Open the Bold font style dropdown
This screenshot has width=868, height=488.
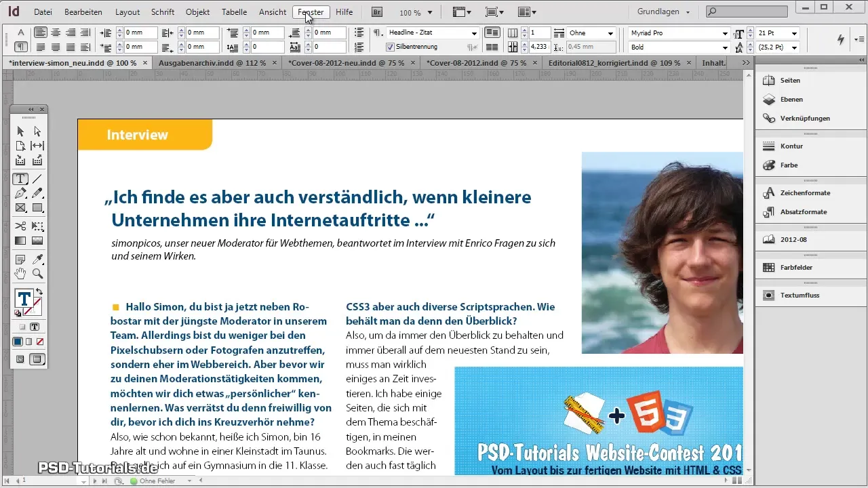point(725,47)
